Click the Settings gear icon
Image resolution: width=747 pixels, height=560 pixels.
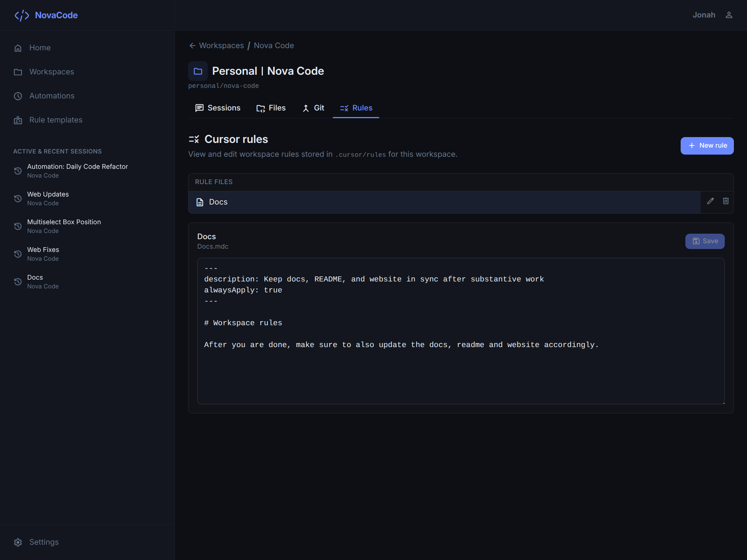coord(18,542)
